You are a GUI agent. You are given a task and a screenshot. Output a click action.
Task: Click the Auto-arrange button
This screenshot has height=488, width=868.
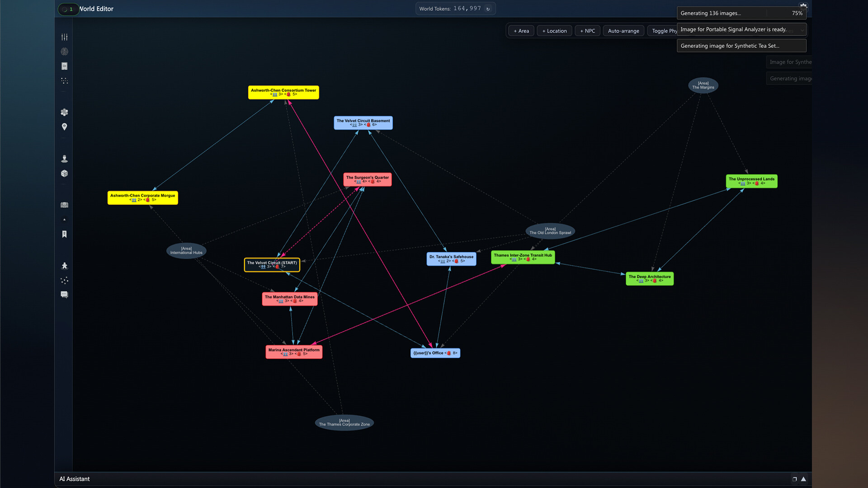(623, 31)
